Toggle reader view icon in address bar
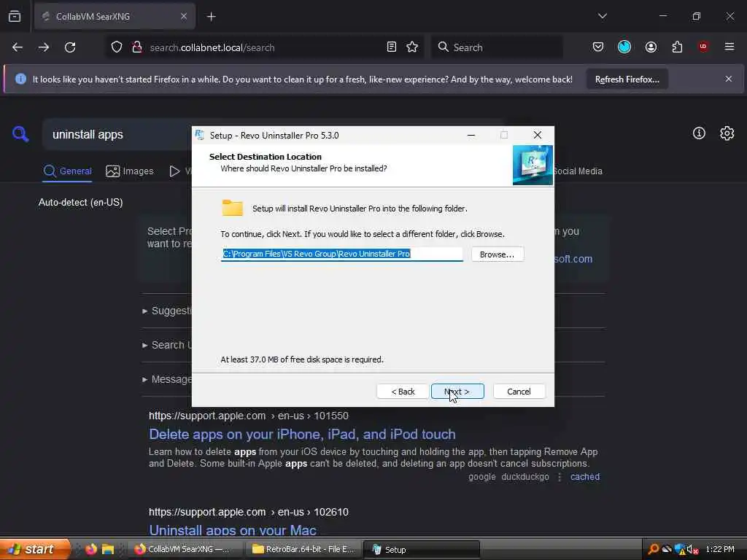Viewport: 747px width, 560px height. (392, 47)
